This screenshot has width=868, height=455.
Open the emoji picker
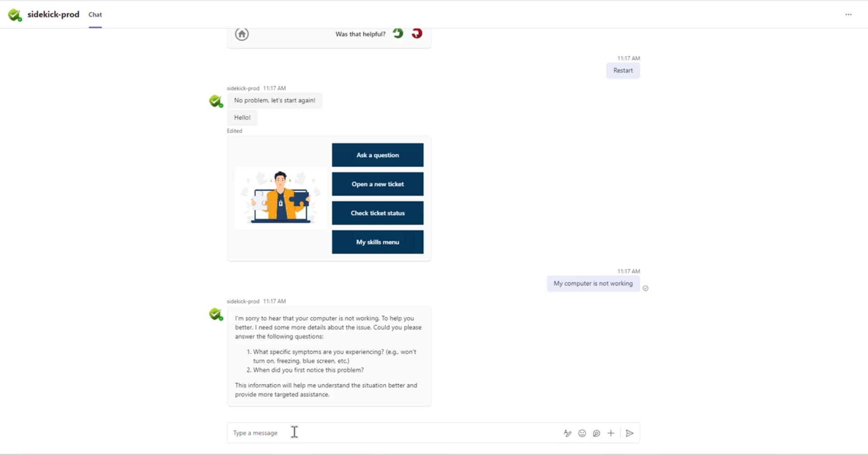tap(582, 433)
